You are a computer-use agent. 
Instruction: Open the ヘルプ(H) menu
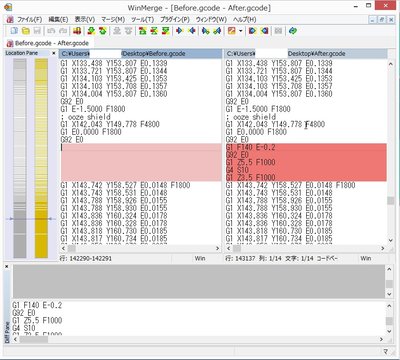(x=245, y=19)
